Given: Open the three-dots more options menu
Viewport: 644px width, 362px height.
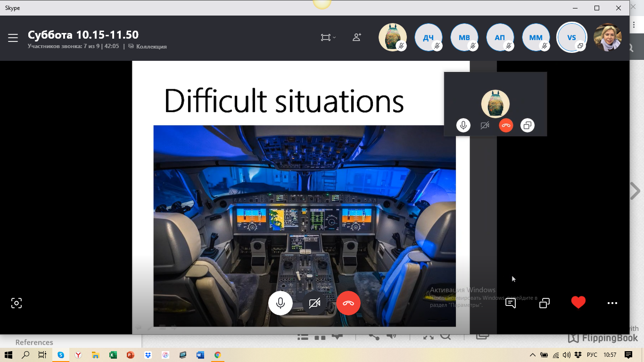Looking at the screenshot, I should point(612,303).
